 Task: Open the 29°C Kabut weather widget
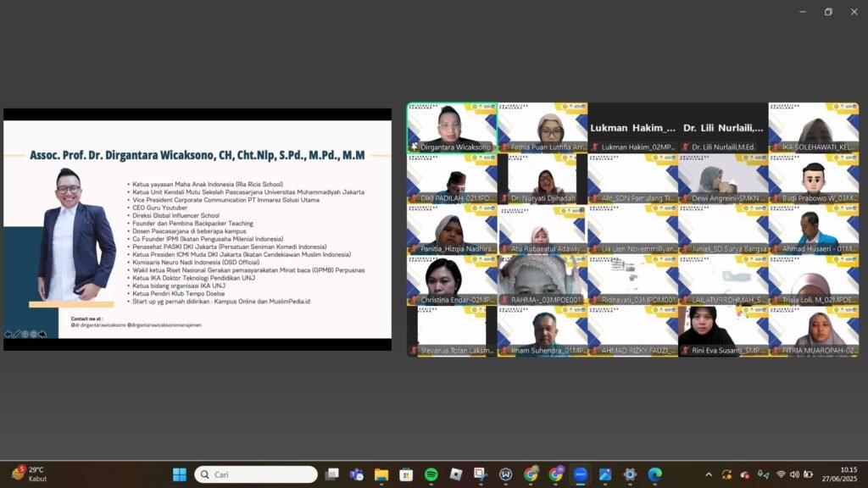pyautogui.click(x=29, y=474)
